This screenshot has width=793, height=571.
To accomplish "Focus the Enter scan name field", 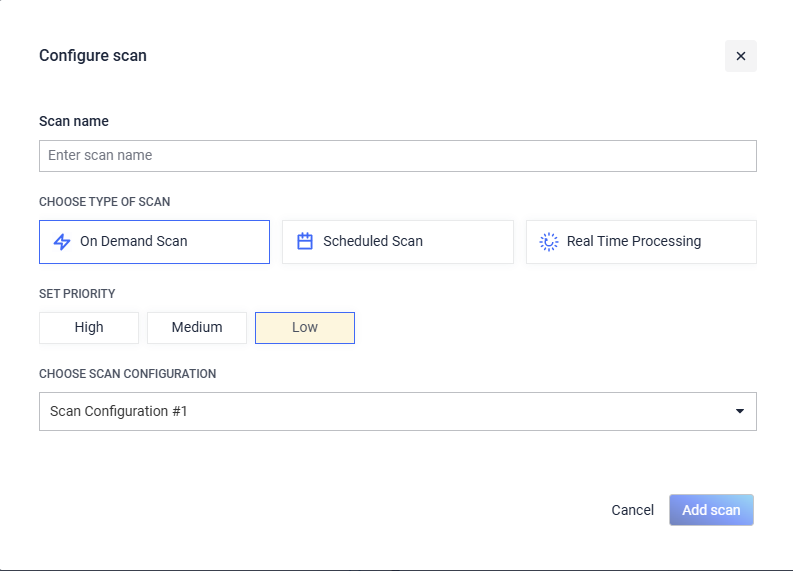I will (x=398, y=156).
